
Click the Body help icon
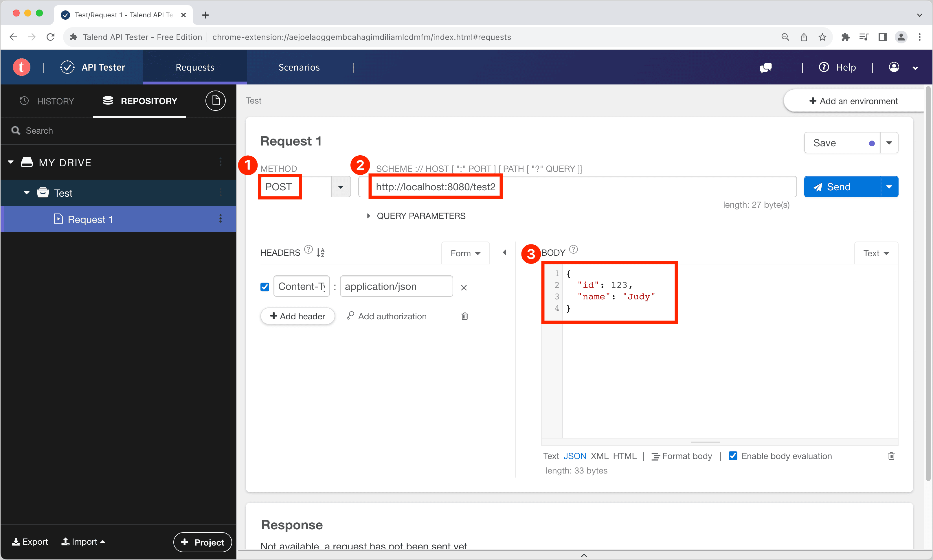[573, 249]
